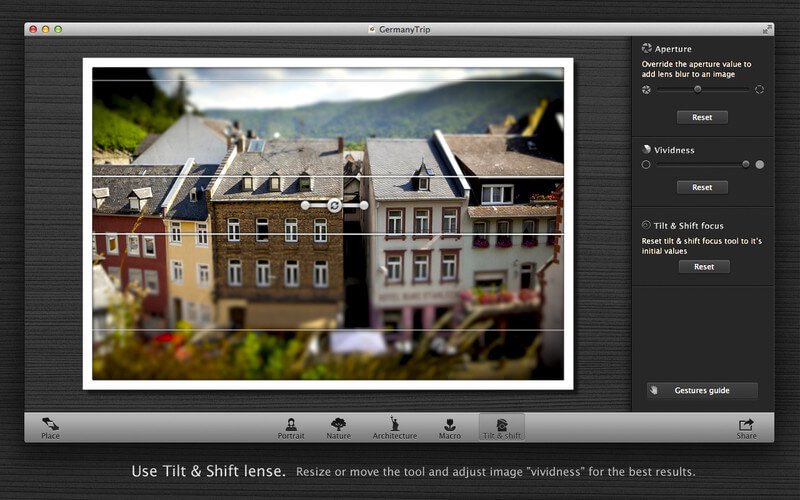Click the Aperture slider knob
The image size is (800, 500).
[x=698, y=90]
